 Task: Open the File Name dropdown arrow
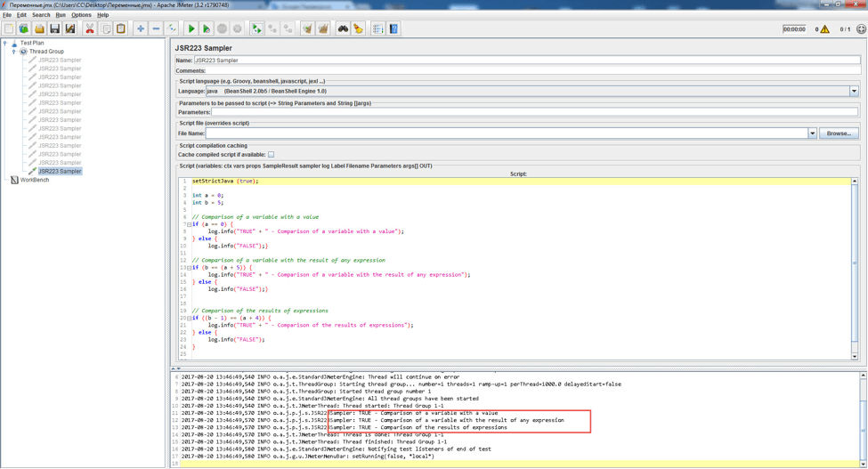pyautogui.click(x=812, y=133)
